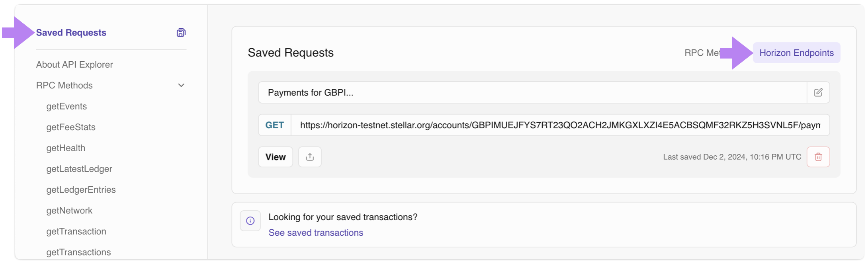The width and height of the screenshot is (868, 262).
Task: Select the getLatestLedger method
Action: pos(79,169)
